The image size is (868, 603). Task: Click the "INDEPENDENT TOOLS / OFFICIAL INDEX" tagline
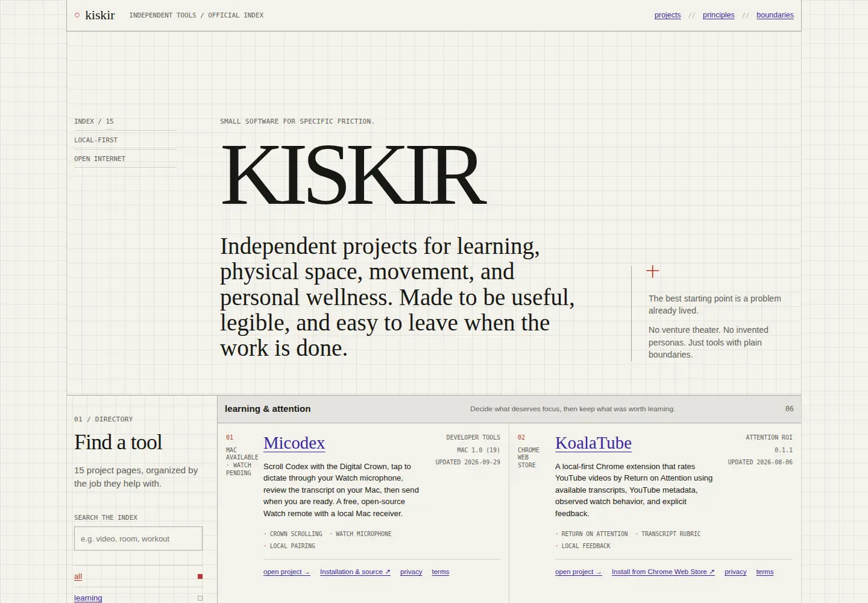tap(197, 15)
